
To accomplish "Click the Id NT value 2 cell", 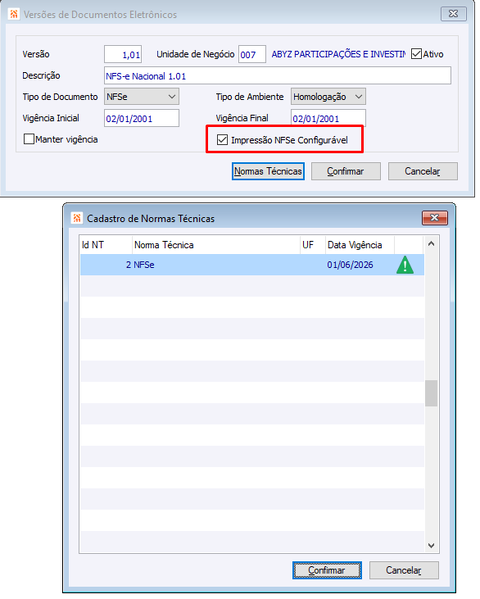I will pyautogui.click(x=106, y=265).
